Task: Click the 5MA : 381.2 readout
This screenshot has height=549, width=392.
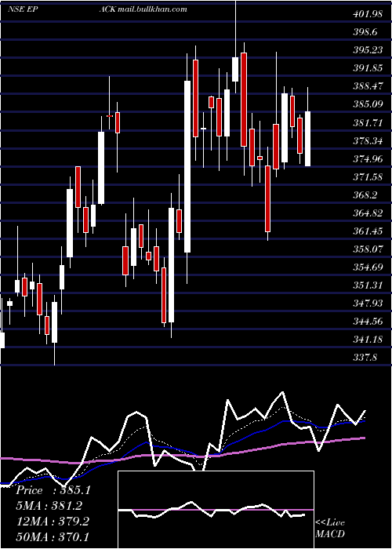Action: pyautogui.click(x=49, y=506)
